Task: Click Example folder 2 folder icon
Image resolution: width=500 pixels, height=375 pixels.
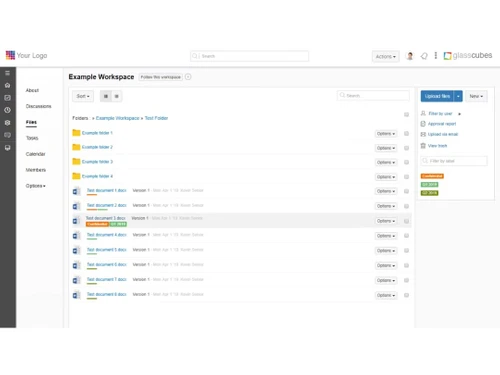Action: pyautogui.click(x=76, y=147)
